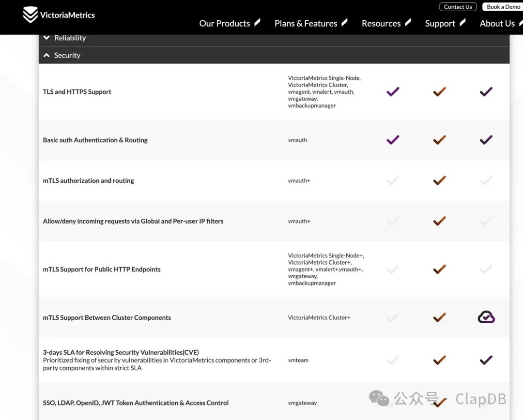This screenshot has height=420, width=523.
Task: Click the purple checkmark in TLS and HTTPS row
Action: 393,91
